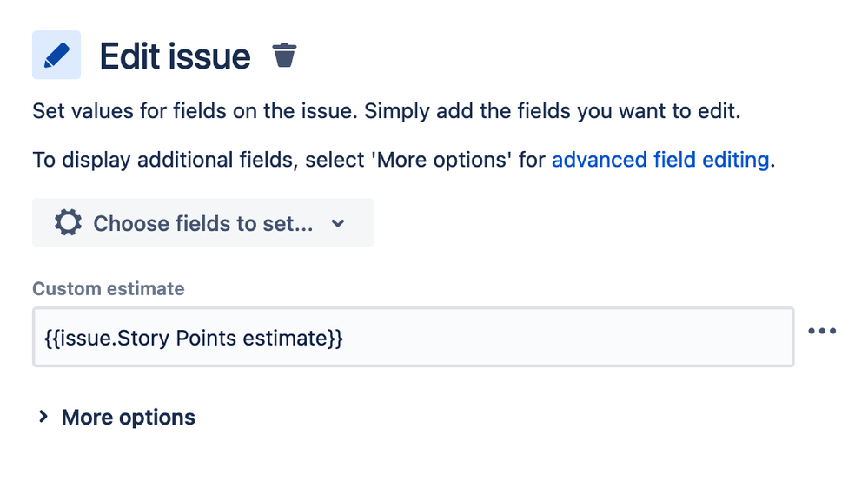Click the gear icon in Choose fields
This screenshot has width=868, height=494.
click(69, 223)
